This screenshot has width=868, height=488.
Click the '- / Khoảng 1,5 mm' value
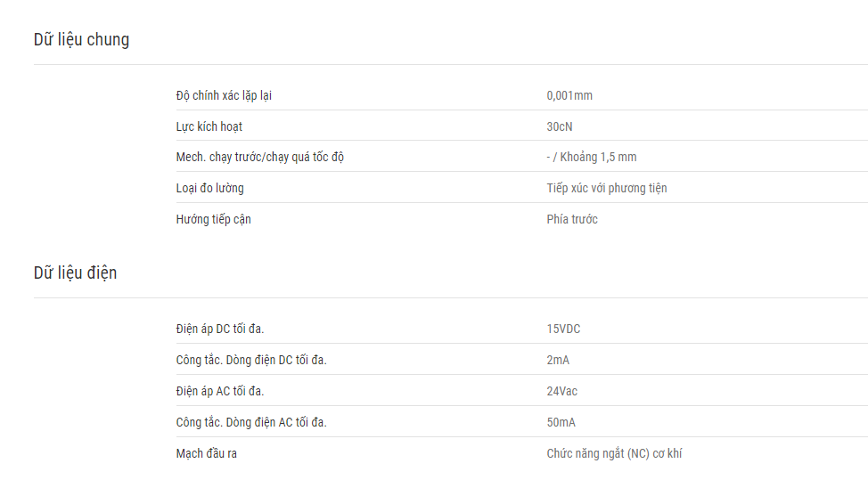tap(592, 157)
